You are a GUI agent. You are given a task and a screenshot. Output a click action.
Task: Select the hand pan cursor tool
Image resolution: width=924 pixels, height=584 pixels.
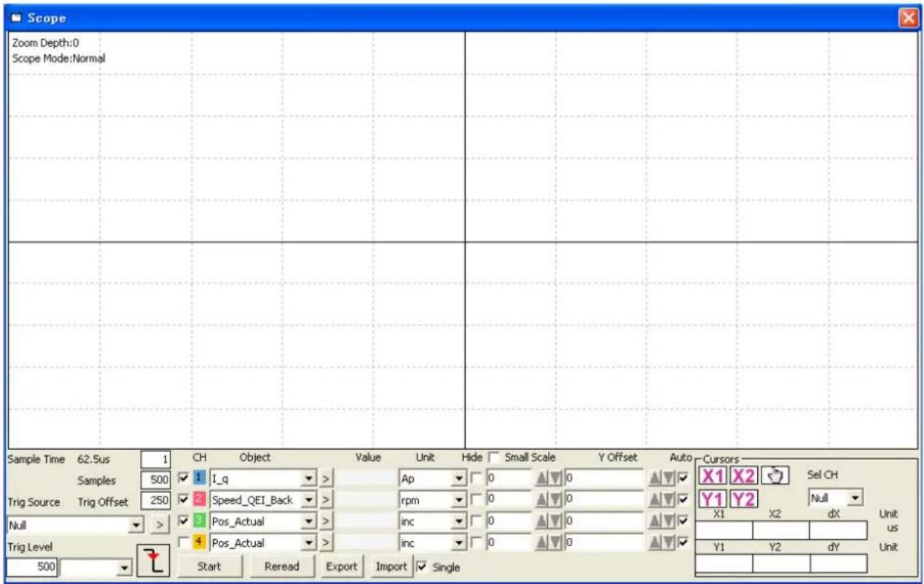click(x=775, y=476)
